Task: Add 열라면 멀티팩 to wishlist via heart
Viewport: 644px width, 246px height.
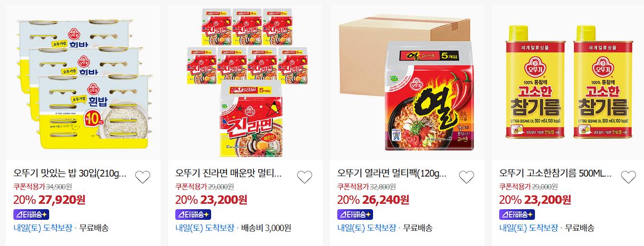Action: (x=467, y=177)
